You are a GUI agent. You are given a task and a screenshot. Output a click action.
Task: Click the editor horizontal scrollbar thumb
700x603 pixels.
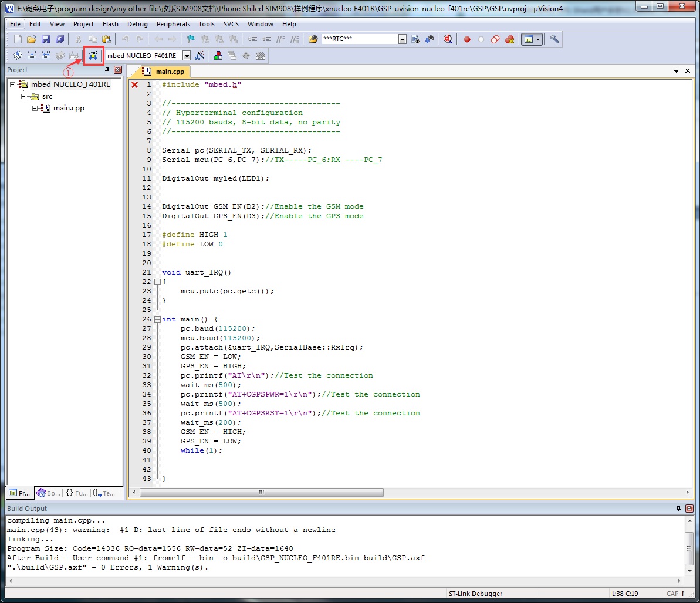pyautogui.click(x=262, y=492)
